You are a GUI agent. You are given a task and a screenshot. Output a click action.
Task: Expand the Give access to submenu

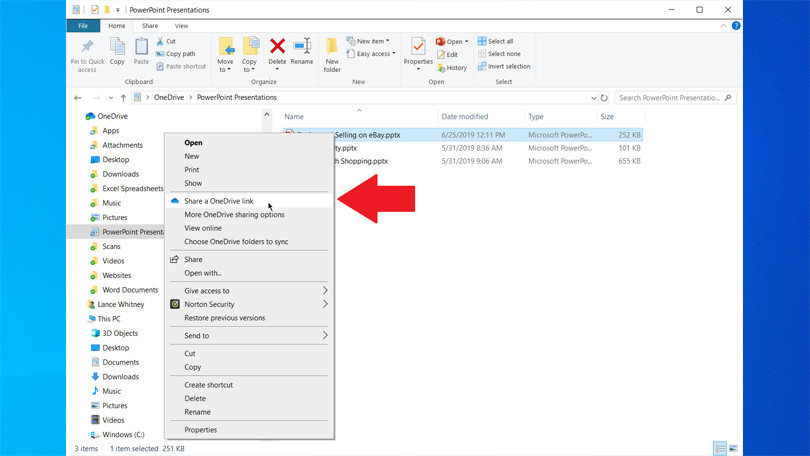coord(250,291)
